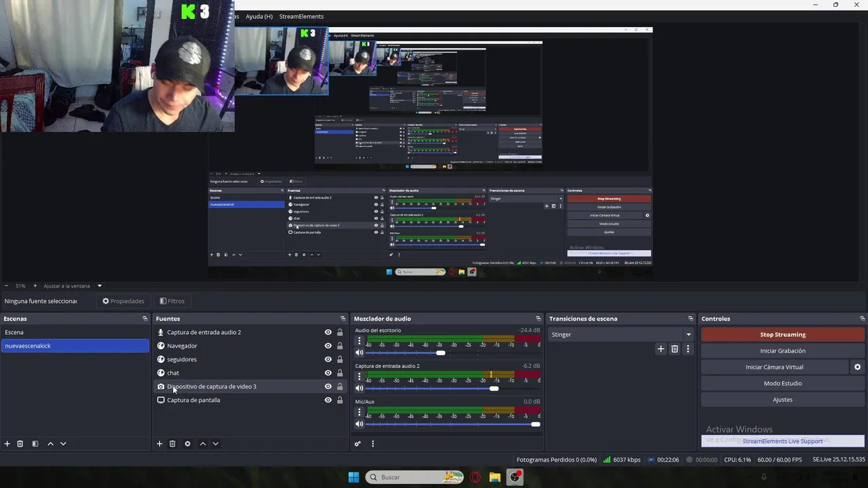Delete the selected scene using the Escenas trash icon
The image size is (868, 488).
pyautogui.click(x=20, y=444)
